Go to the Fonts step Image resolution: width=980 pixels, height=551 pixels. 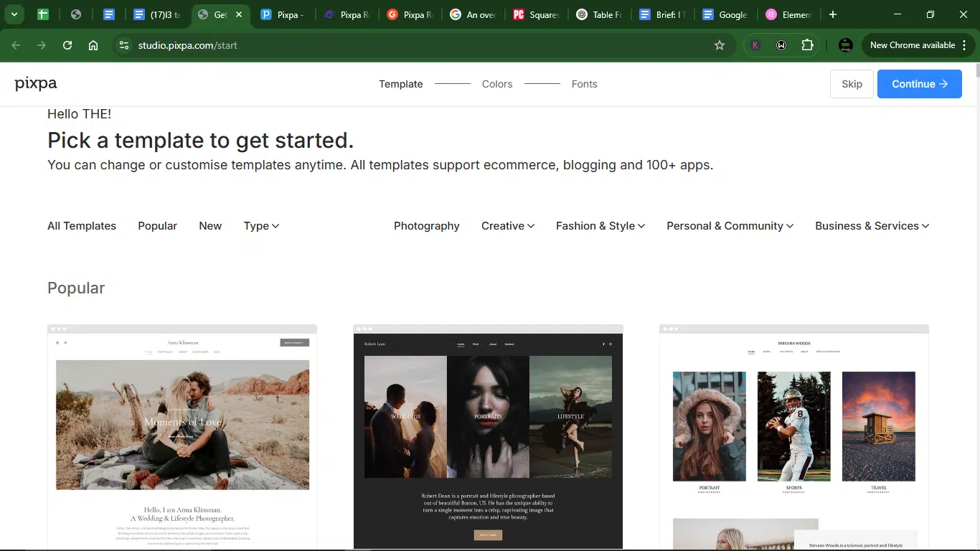tap(584, 84)
